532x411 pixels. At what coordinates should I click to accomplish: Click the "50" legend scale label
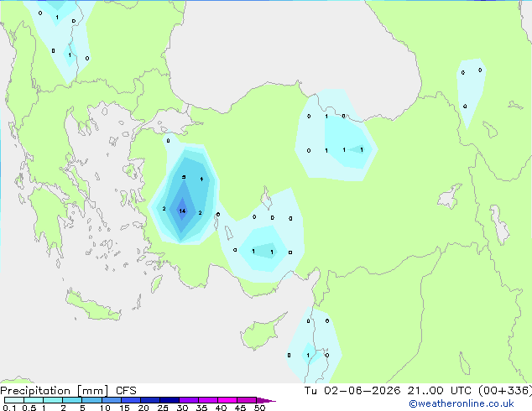(x=259, y=408)
